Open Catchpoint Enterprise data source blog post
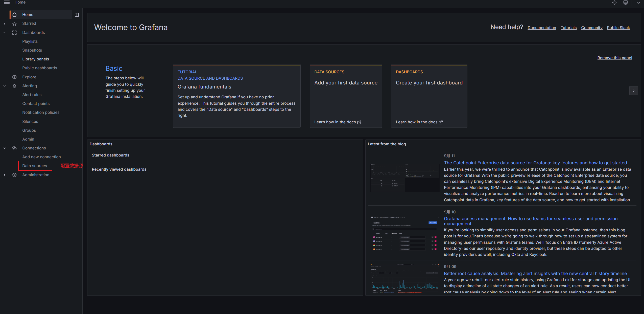The height and width of the screenshot is (314, 644). (x=535, y=163)
